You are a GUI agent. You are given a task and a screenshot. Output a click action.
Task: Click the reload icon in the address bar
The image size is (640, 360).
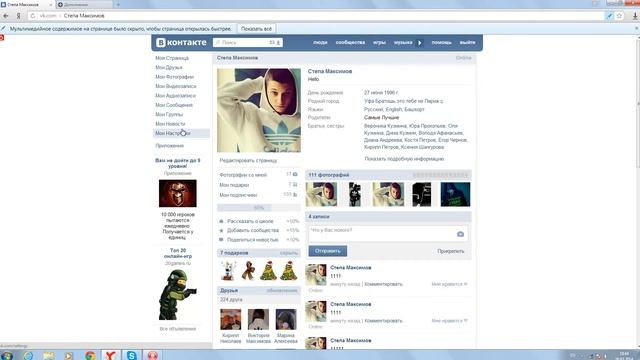click(x=33, y=16)
